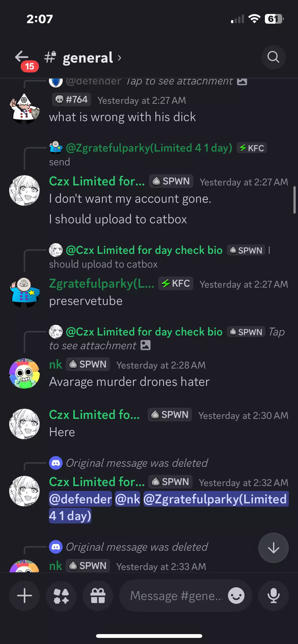The image size is (298, 644).
Task: Expand general channel details chevron
Action: point(119,58)
